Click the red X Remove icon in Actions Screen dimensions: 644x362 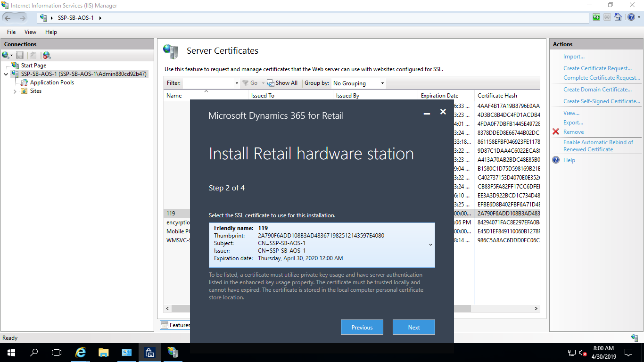coord(556,132)
